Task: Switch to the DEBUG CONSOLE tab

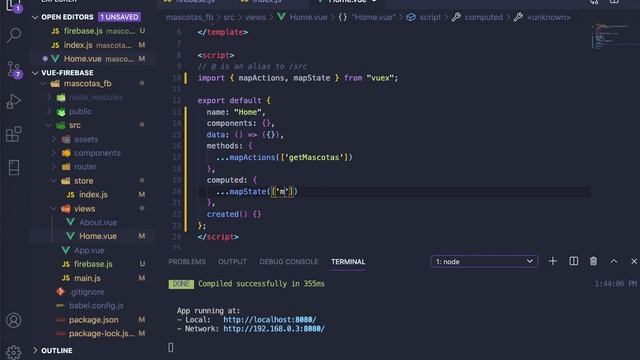Action: [x=289, y=262]
